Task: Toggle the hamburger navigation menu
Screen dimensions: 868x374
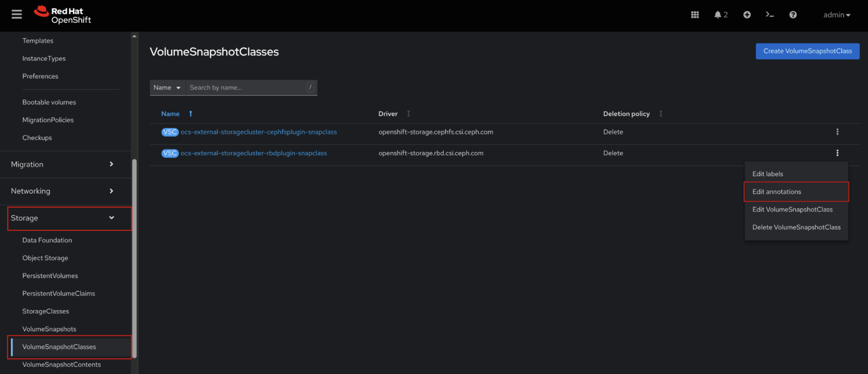Action: (x=17, y=15)
